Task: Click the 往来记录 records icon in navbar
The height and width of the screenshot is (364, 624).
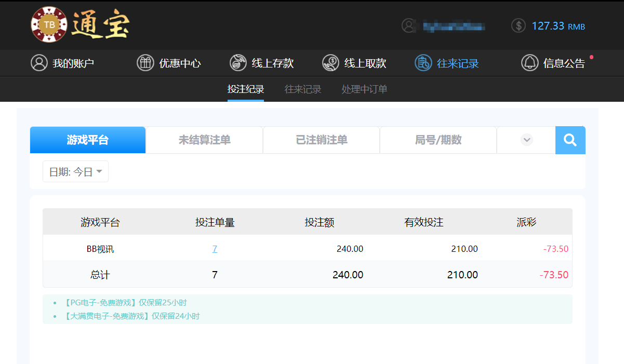Action: click(423, 63)
